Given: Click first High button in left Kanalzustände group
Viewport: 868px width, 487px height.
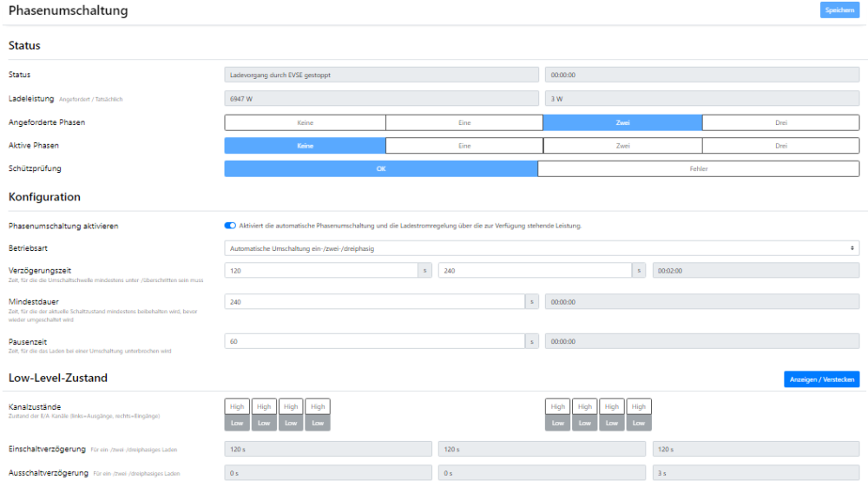Looking at the screenshot, I should pyautogui.click(x=237, y=406).
